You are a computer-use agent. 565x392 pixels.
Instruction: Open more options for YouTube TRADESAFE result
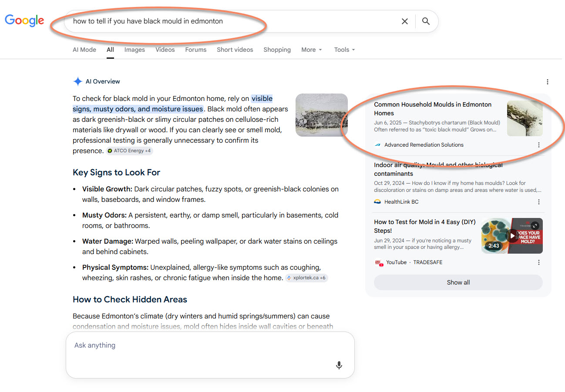[538, 262]
